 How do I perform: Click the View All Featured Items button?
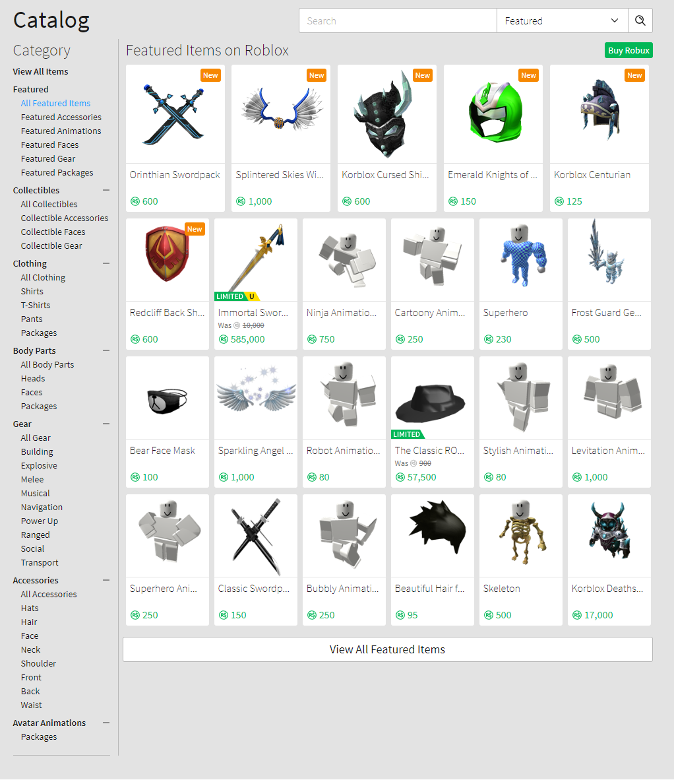[388, 649]
